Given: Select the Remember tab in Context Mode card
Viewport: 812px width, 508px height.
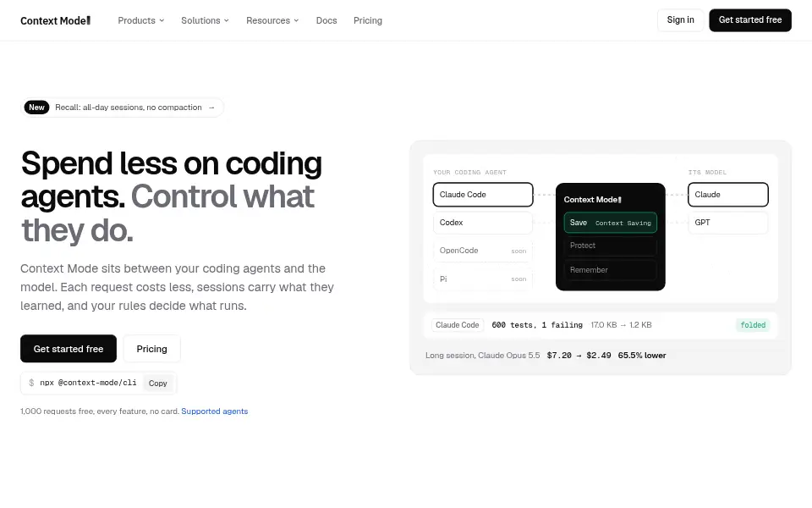Looking at the screenshot, I should [610, 270].
